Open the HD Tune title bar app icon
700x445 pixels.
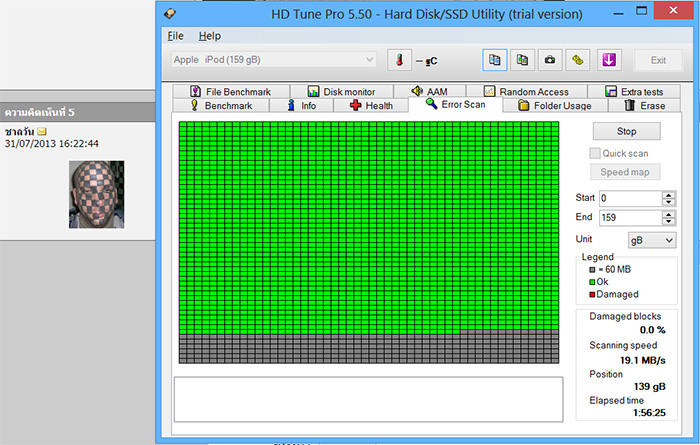pos(170,14)
